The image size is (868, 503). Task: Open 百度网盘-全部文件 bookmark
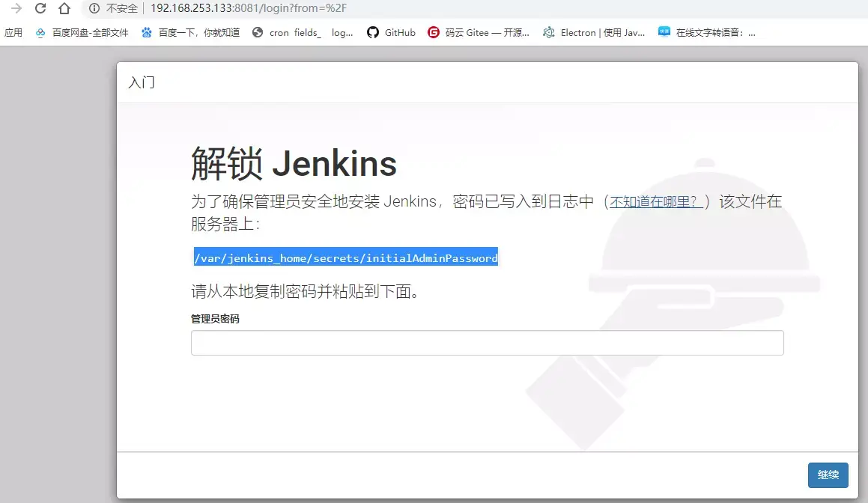pos(82,33)
